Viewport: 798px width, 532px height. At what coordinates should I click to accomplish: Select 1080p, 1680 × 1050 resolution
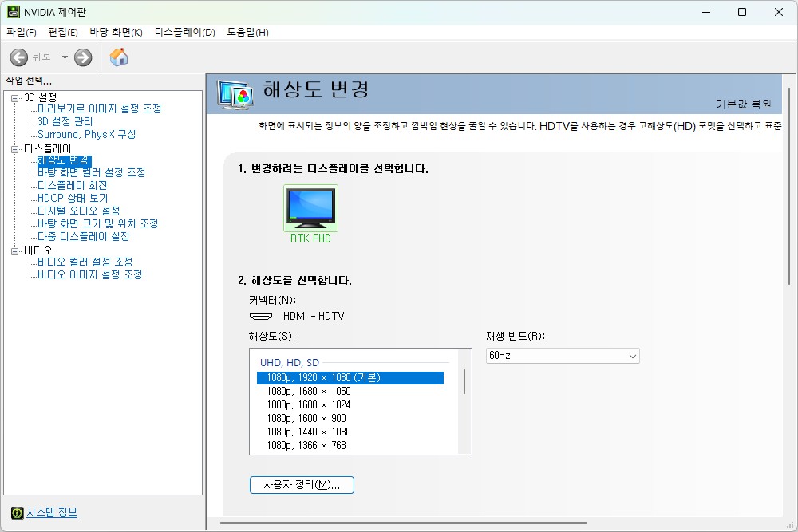pyautogui.click(x=350, y=392)
